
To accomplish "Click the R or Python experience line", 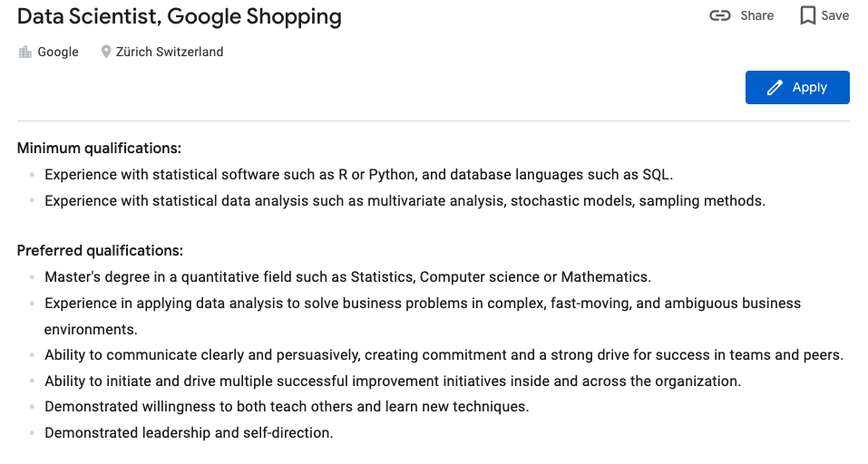I will click(358, 174).
